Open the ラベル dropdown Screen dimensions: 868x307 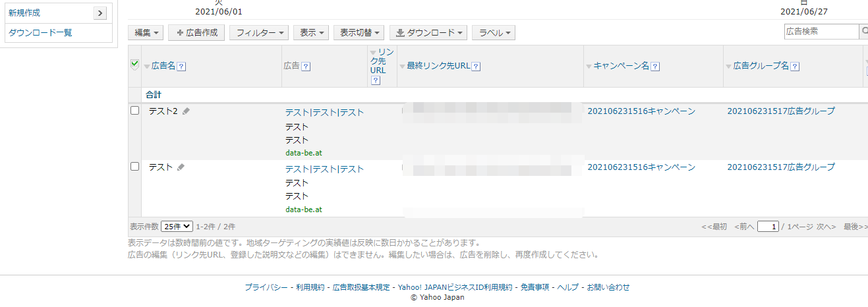pos(494,32)
